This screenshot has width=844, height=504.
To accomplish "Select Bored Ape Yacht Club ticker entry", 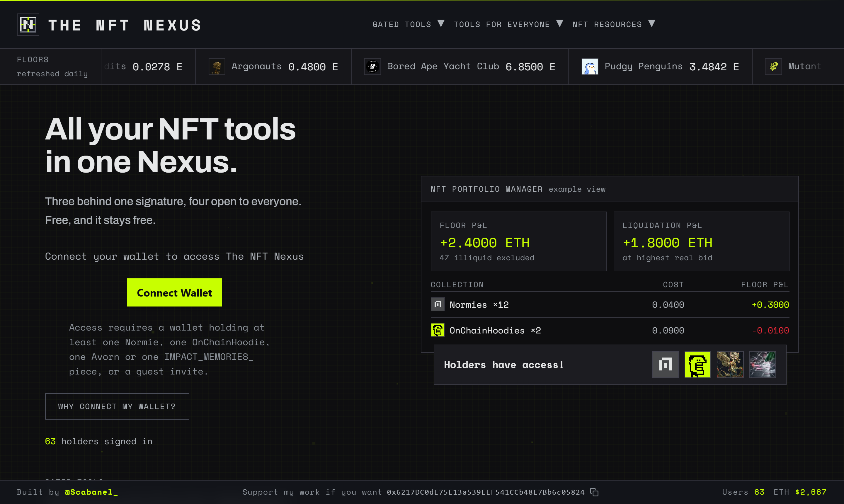I will (x=460, y=67).
